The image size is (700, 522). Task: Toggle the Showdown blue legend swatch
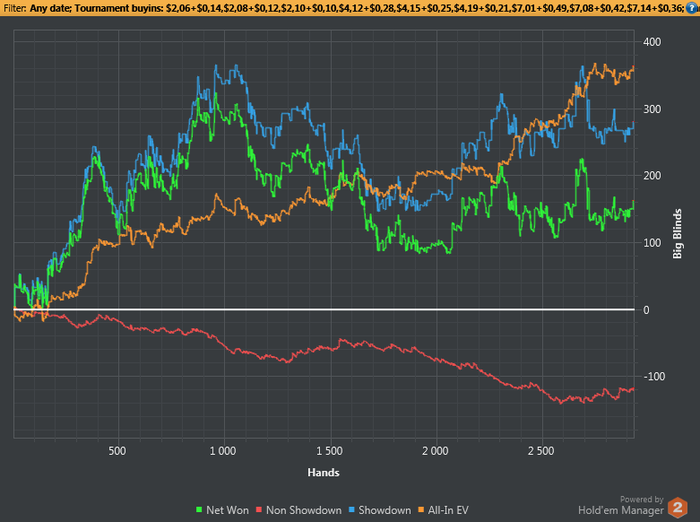pos(352,510)
